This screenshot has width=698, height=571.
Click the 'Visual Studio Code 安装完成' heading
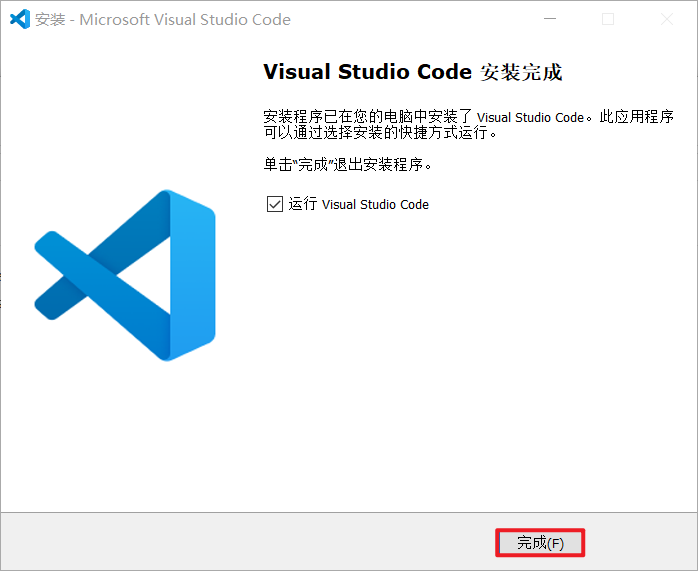coord(413,72)
